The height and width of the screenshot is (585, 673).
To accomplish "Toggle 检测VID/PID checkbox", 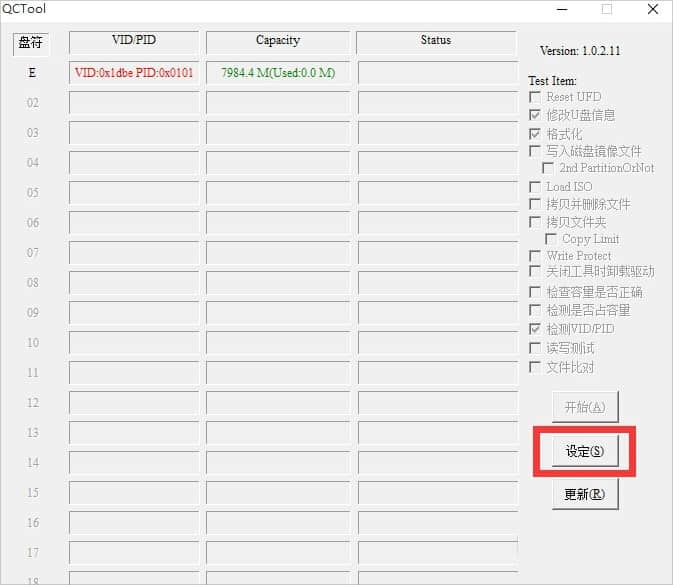I will (535, 329).
